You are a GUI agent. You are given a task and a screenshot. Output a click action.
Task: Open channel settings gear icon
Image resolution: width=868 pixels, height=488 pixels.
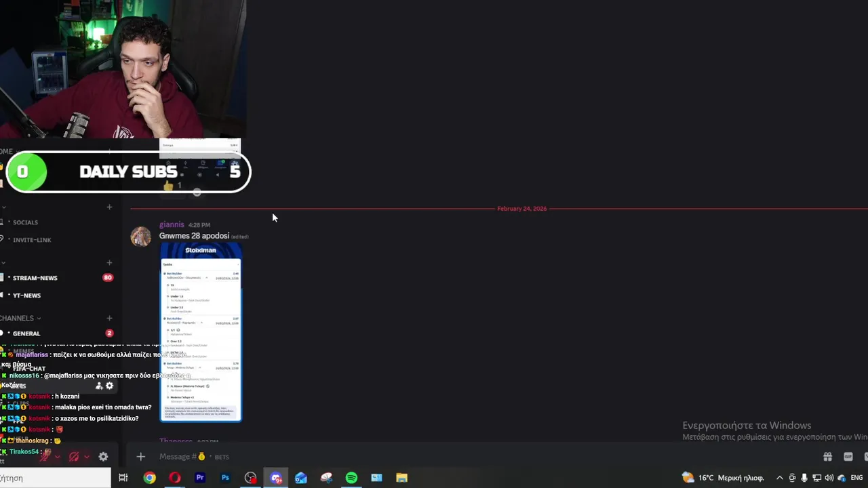click(109, 386)
